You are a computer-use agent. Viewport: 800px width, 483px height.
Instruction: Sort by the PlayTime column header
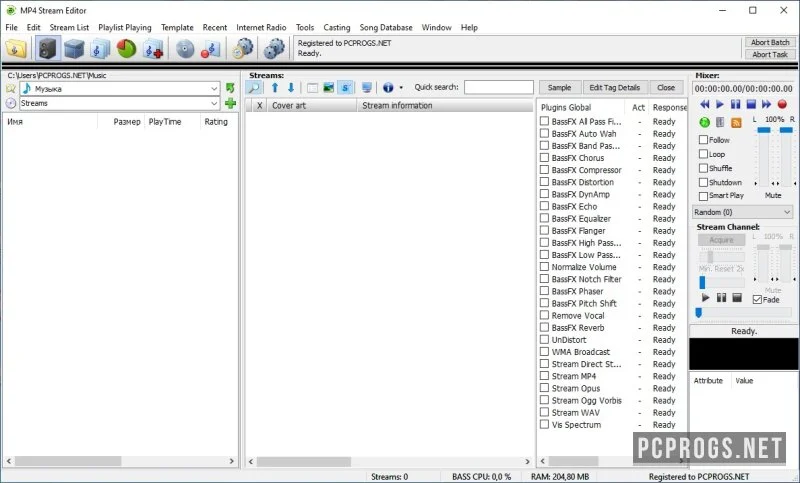click(165, 121)
